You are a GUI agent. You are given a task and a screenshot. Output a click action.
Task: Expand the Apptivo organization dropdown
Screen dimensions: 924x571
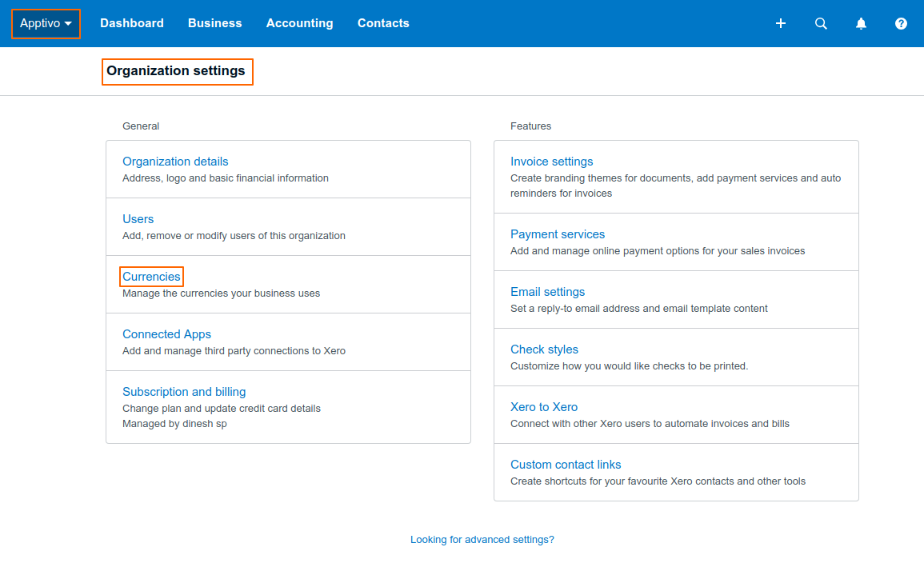46,24
